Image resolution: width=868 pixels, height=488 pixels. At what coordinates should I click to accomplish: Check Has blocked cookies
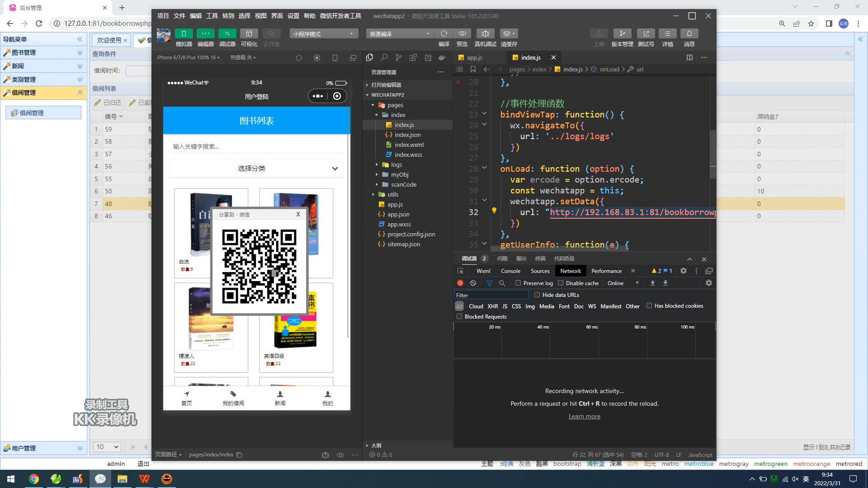[649, 306]
